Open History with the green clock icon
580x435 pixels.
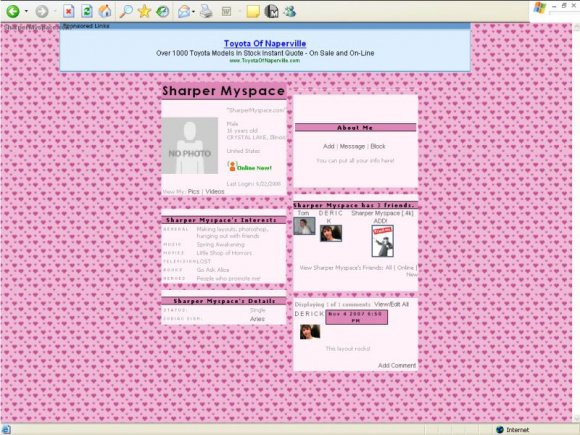click(162, 11)
